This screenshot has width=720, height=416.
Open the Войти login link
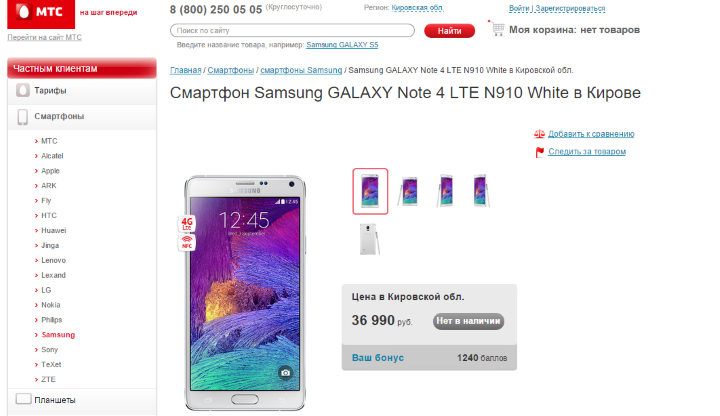tap(519, 8)
